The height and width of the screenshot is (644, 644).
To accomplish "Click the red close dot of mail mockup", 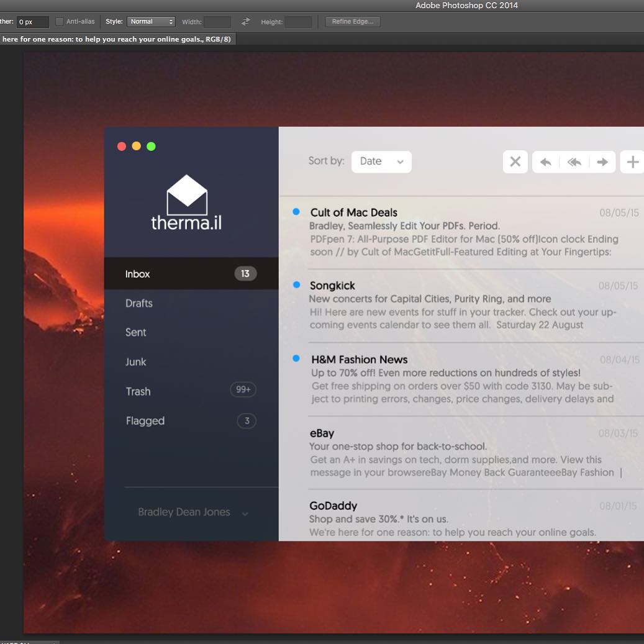I will (x=122, y=146).
